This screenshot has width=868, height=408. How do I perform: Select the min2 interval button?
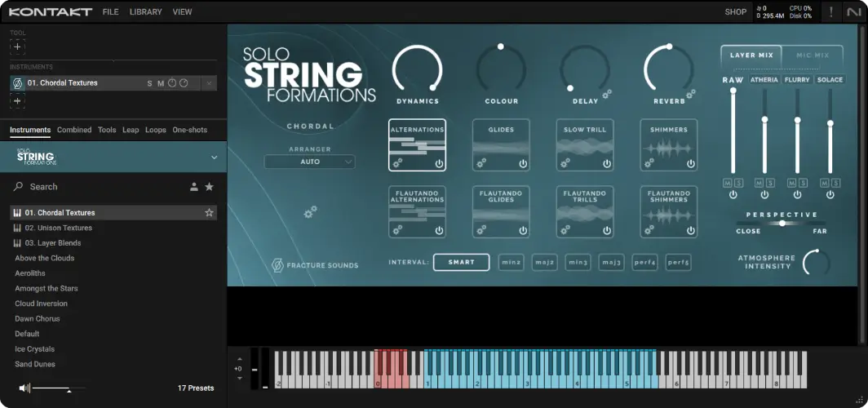pos(511,263)
